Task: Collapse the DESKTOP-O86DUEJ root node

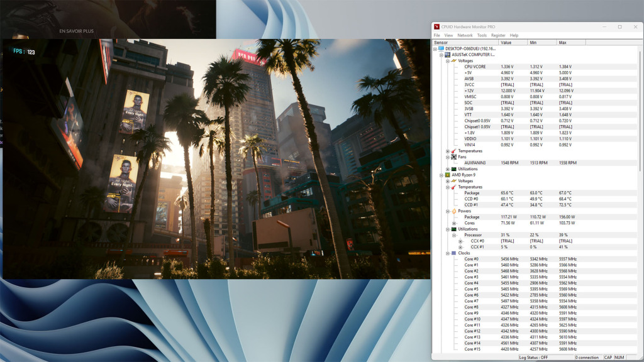Action: coord(435,49)
